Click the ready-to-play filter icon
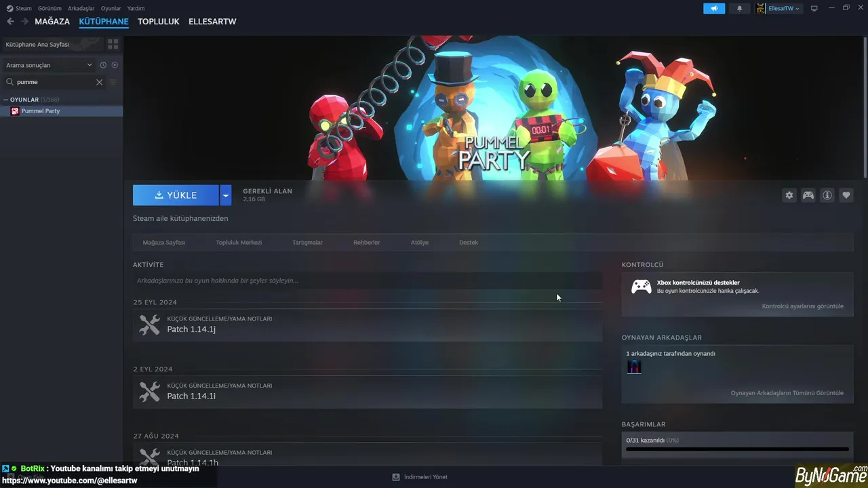The height and width of the screenshot is (488, 868). (115, 65)
